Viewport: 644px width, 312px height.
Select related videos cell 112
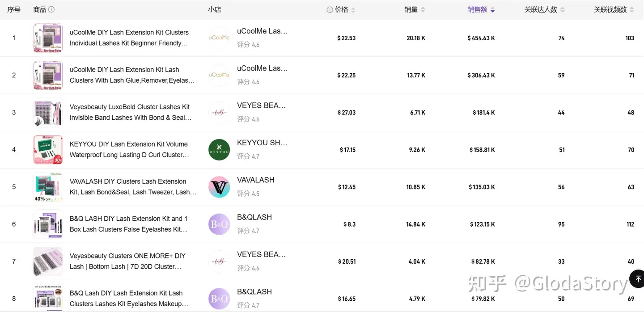coord(630,224)
